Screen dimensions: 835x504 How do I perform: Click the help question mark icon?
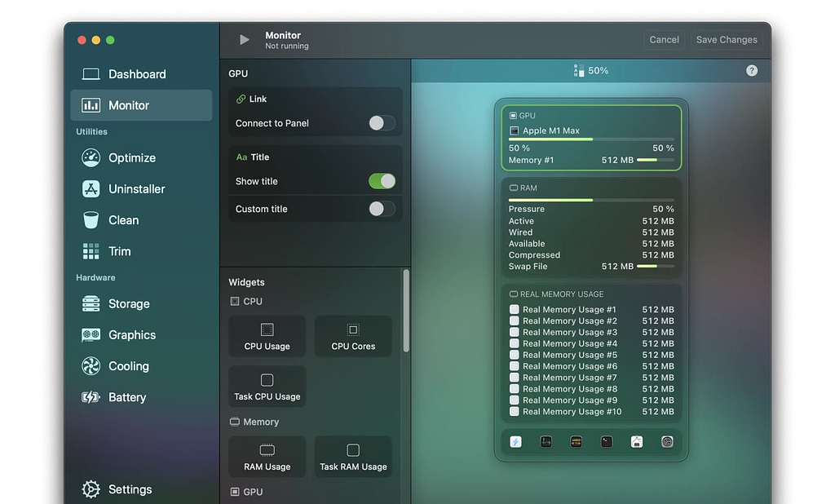point(752,71)
